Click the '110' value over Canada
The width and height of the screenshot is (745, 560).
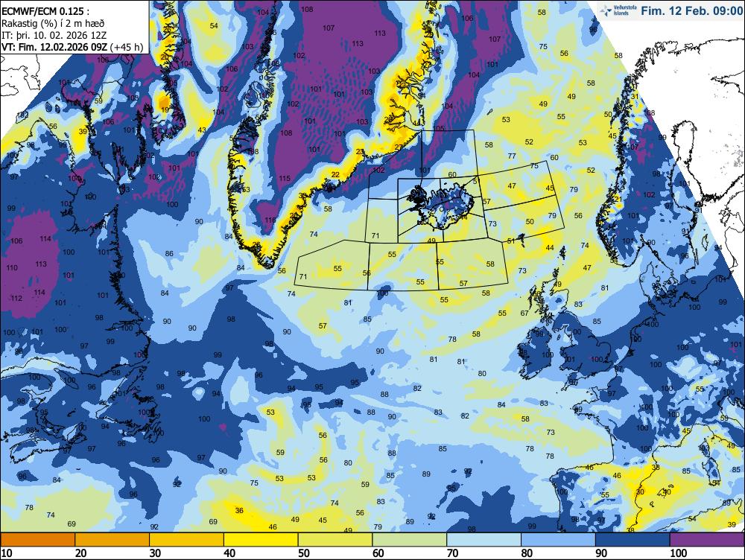coord(11,268)
